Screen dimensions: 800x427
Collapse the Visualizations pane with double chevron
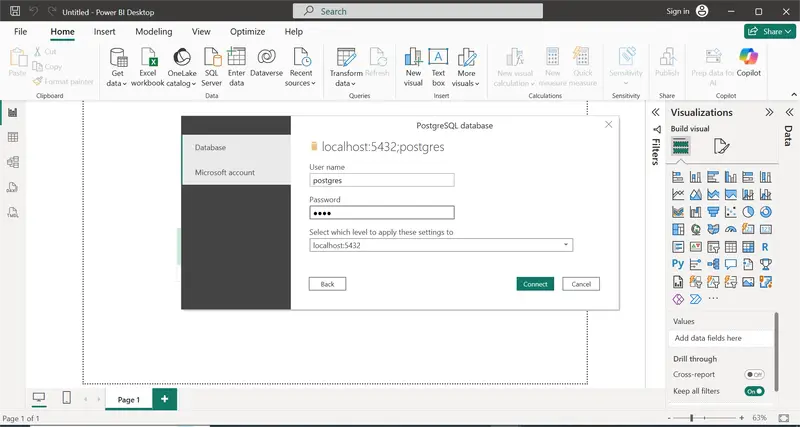tap(769, 112)
